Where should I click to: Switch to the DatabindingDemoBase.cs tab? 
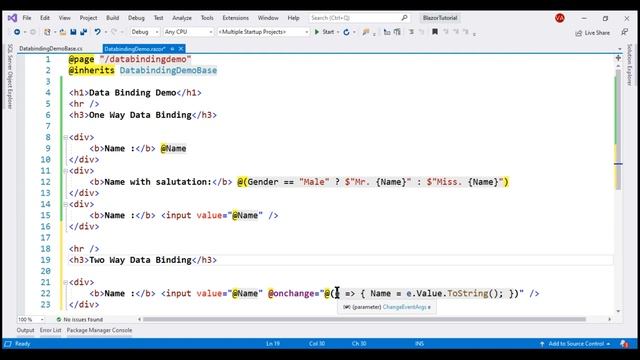(51, 49)
